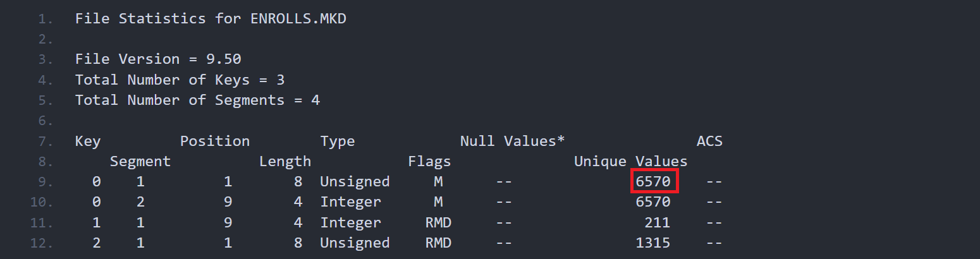Click the Unsigned type on line 12

(x=355, y=243)
